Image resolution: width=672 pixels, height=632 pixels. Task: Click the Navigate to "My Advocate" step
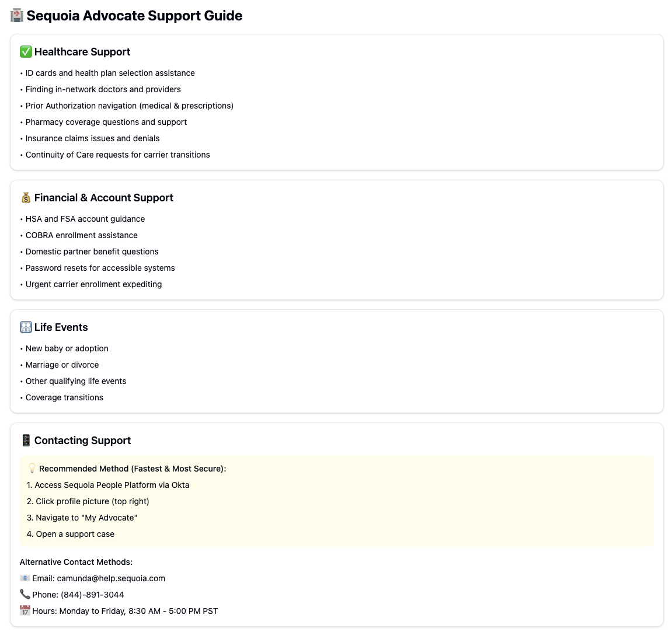82,518
